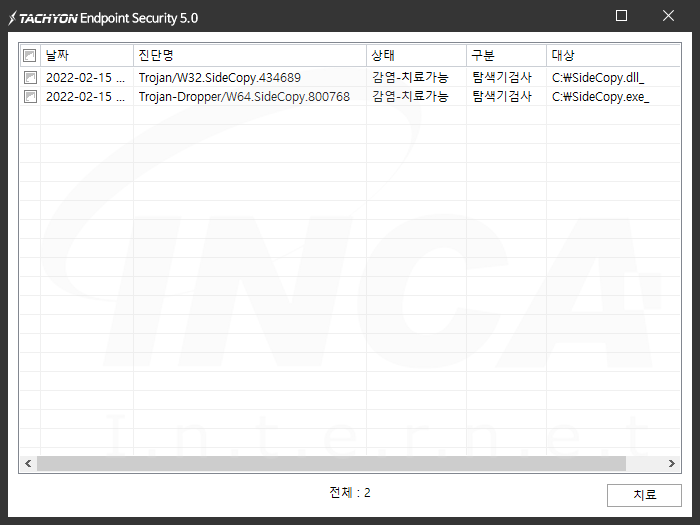Select the Trojan/W32.SideCopy.434689 detection name
700x525 pixels.
pyautogui.click(x=220, y=78)
